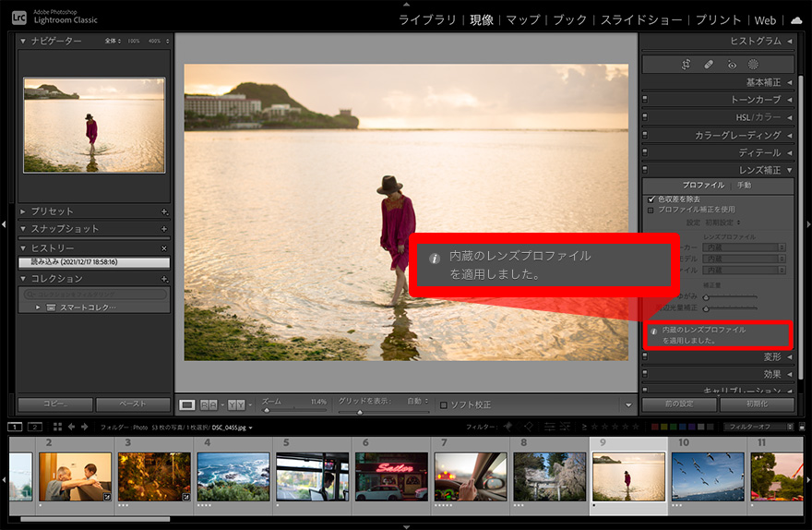Open filmstrip grid view icon

click(57, 427)
